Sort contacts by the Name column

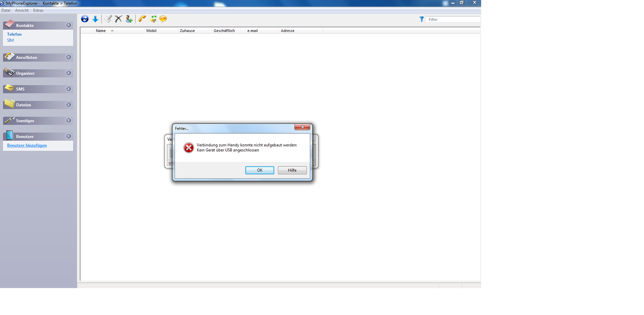click(x=119, y=31)
